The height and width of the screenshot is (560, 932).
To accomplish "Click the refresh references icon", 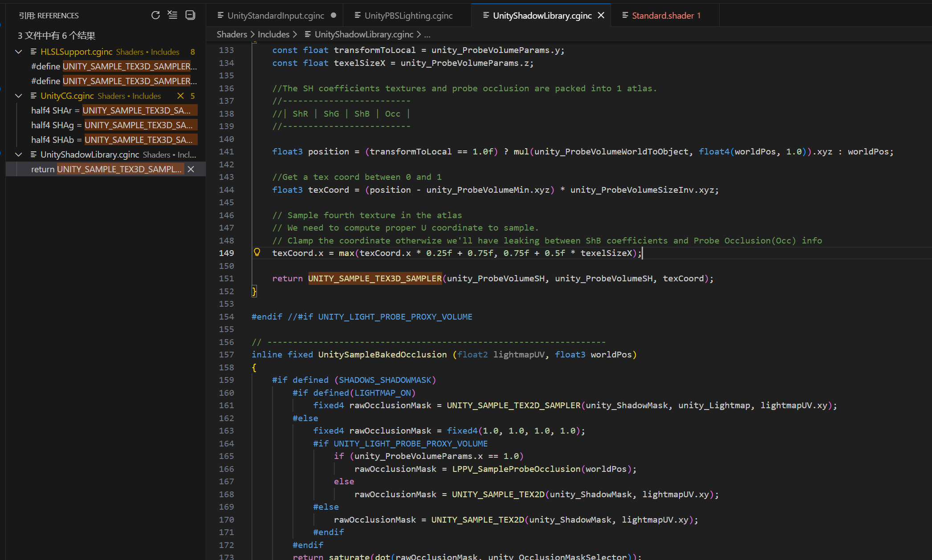I will 155,15.
